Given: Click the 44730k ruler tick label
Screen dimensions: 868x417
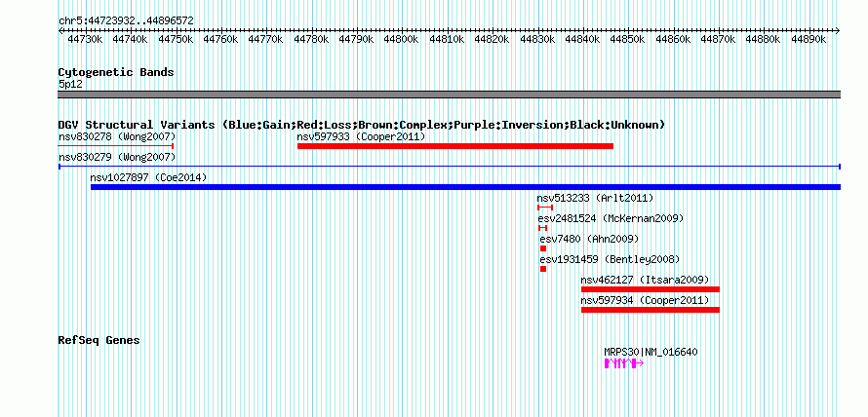Looking at the screenshot, I should (85, 39).
